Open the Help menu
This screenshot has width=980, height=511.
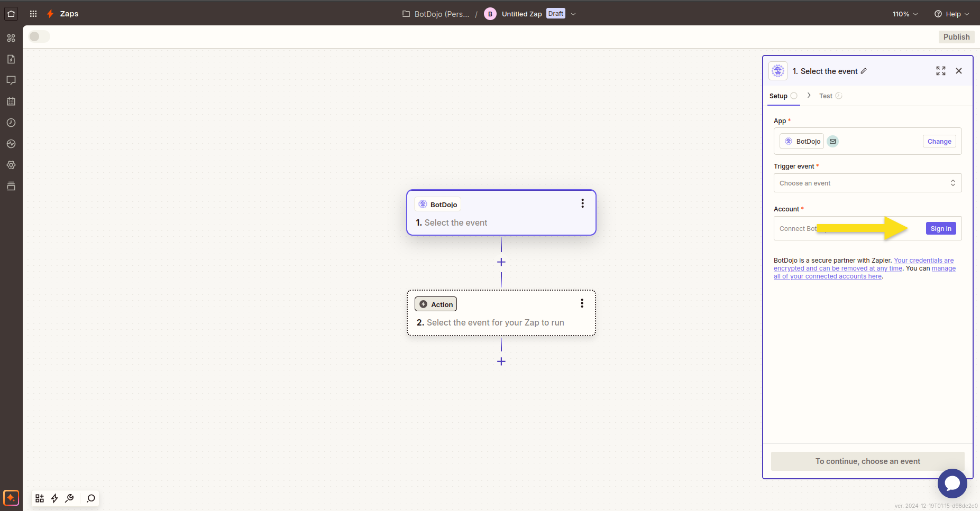point(952,14)
